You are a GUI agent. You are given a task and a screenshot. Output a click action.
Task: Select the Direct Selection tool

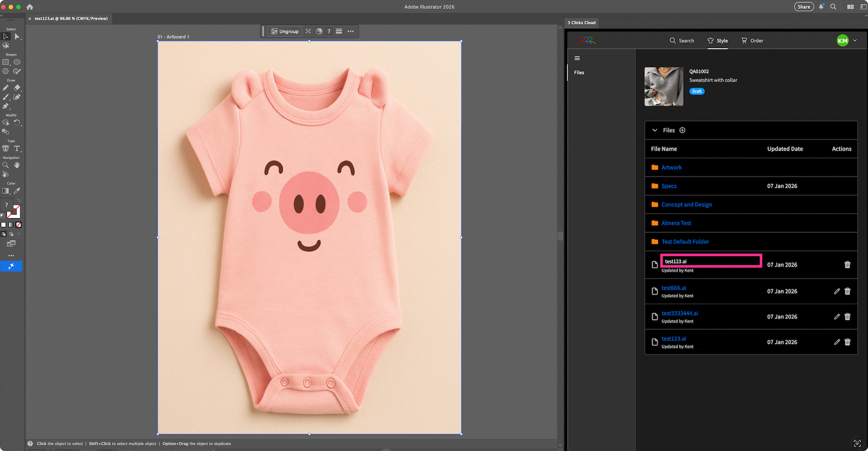[17, 36]
